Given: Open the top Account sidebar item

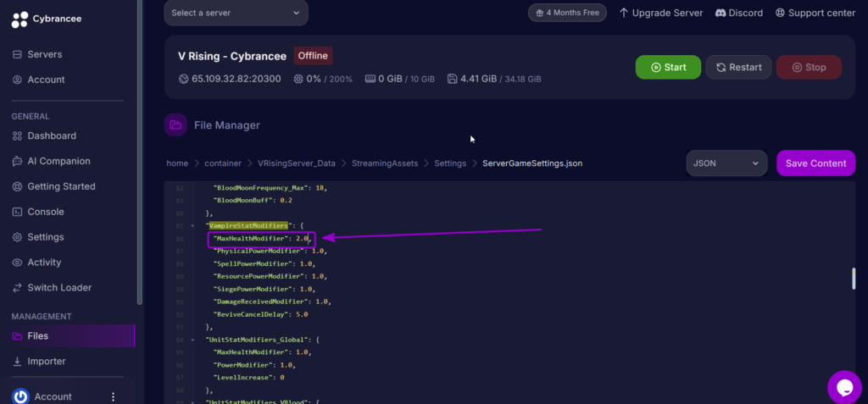Looking at the screenshot, I should (x=46, y=80).
